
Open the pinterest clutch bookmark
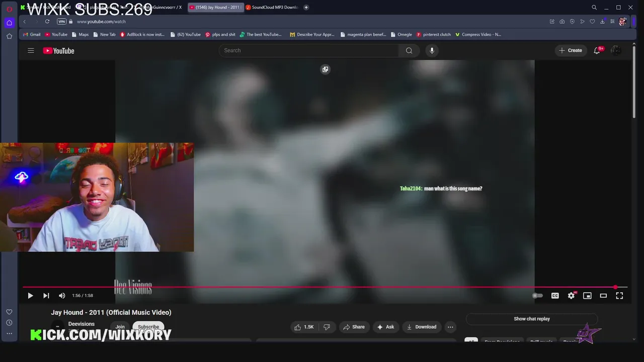pos(433,35)
